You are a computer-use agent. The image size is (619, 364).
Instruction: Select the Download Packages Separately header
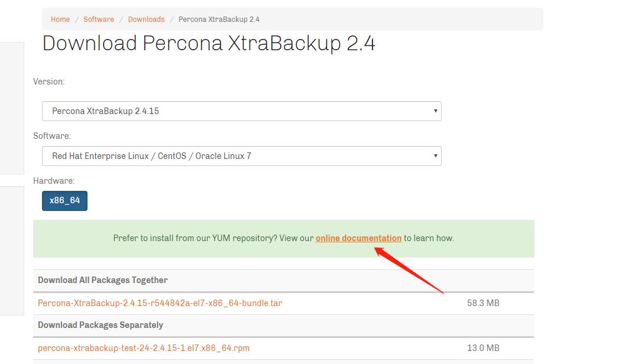[101, 325]
